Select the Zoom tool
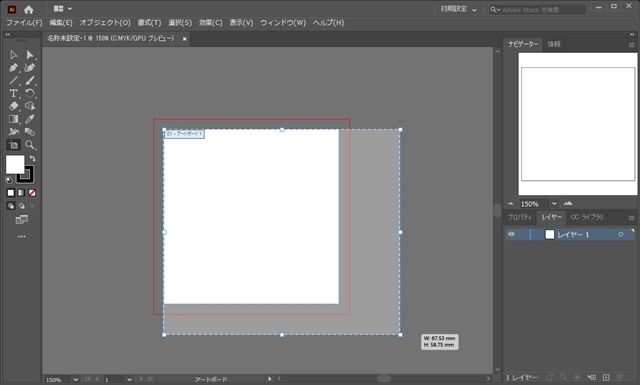This screenshot has width=640, height=385. [29, 145]
